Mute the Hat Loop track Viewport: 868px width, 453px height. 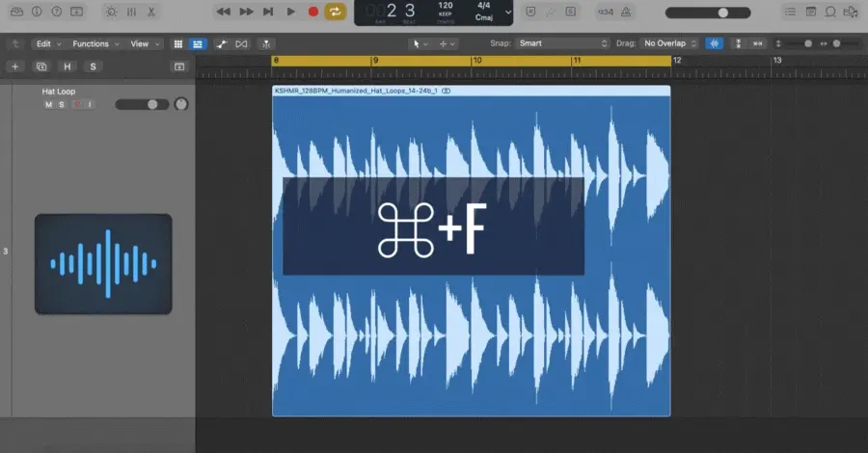pos(49,104)
